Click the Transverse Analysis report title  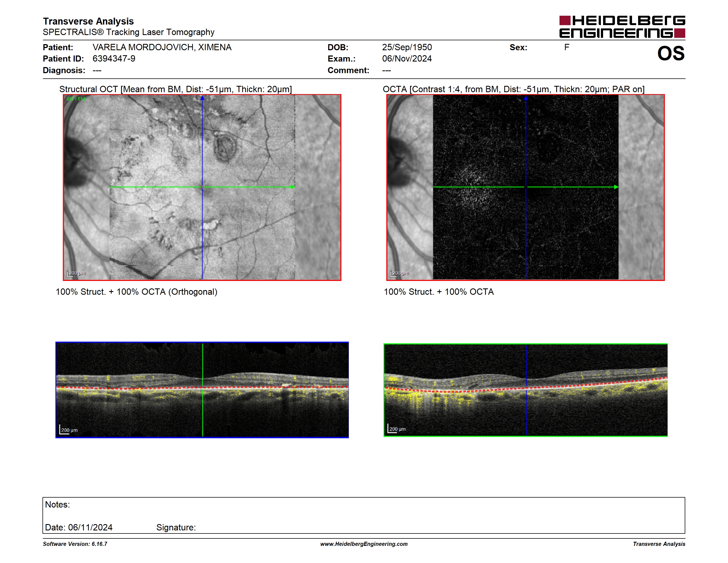[88, 21]
